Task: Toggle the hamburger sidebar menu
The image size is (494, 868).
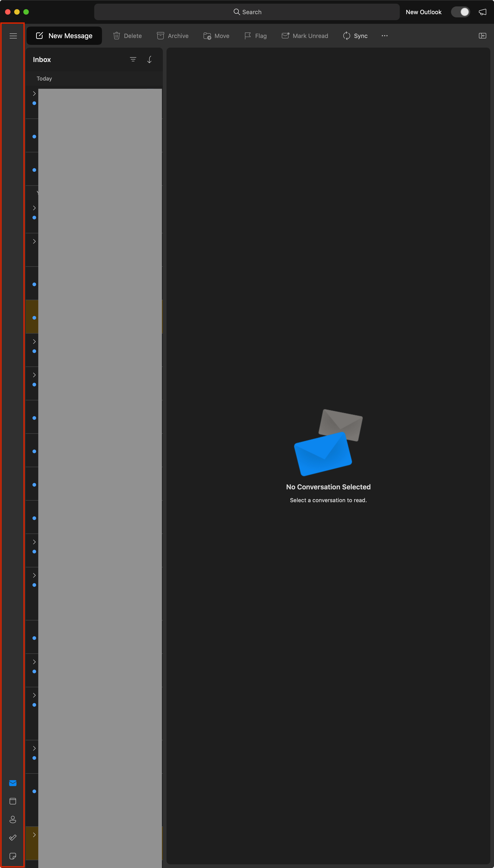Action: click(x=13, y=36)
